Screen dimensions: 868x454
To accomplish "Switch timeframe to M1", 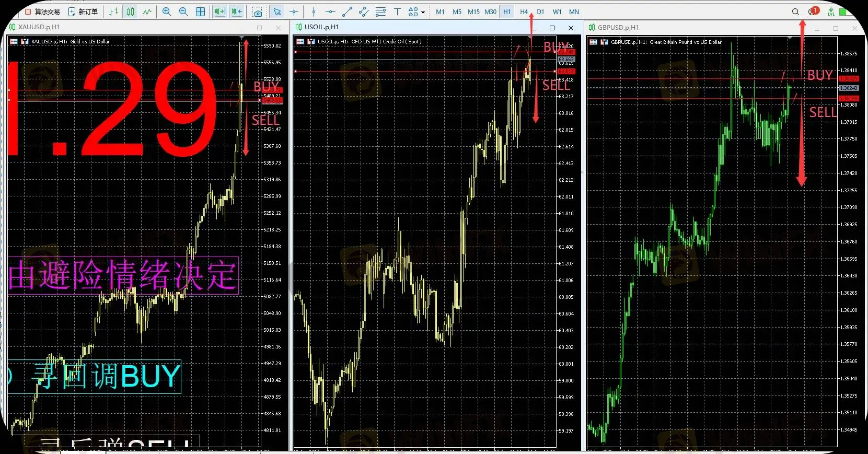I will click(x=440, y=11).
